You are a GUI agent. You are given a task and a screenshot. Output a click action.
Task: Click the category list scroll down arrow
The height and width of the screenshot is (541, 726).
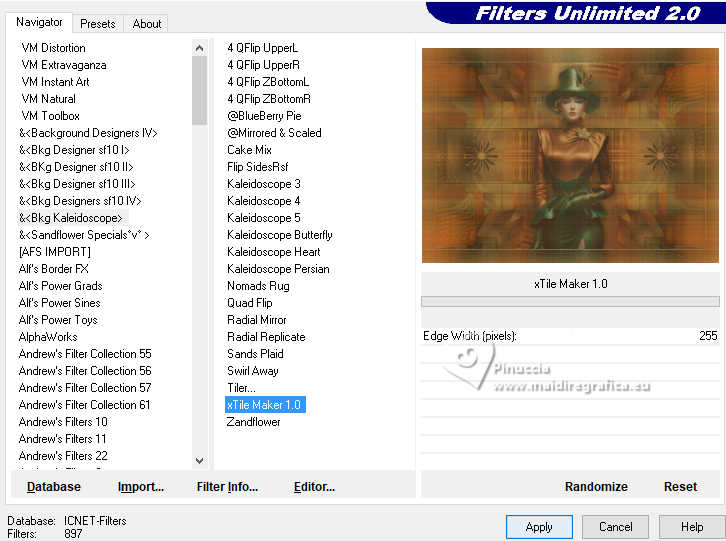(200, 461)
